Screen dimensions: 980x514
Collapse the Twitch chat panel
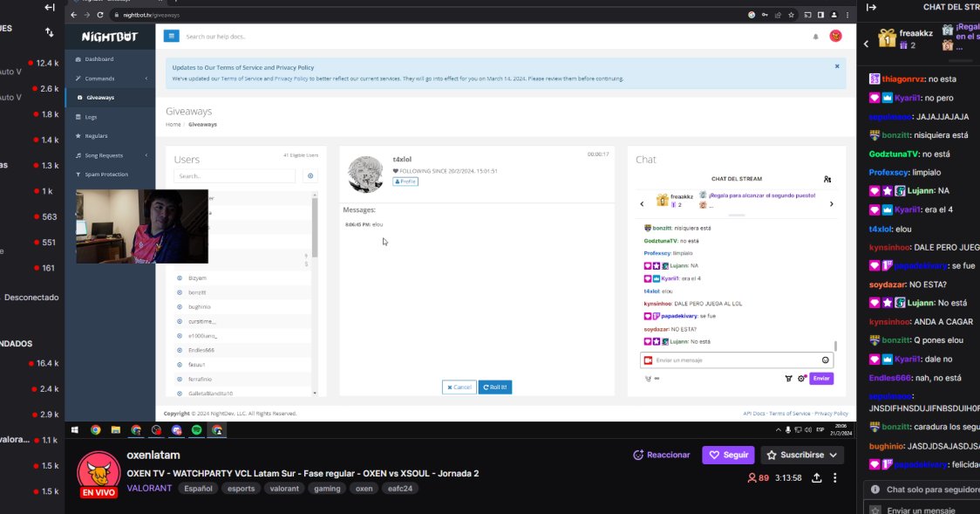[x=871, y=8]
